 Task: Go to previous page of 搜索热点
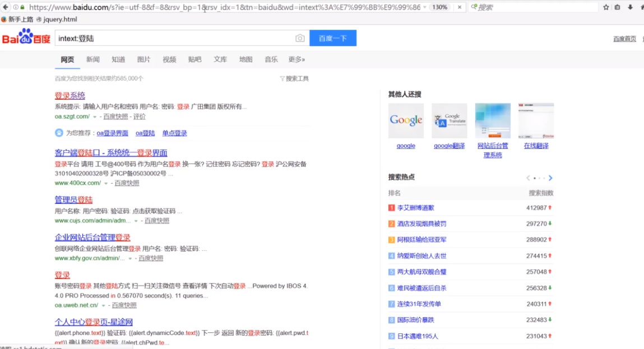click(x=528, y=178)
